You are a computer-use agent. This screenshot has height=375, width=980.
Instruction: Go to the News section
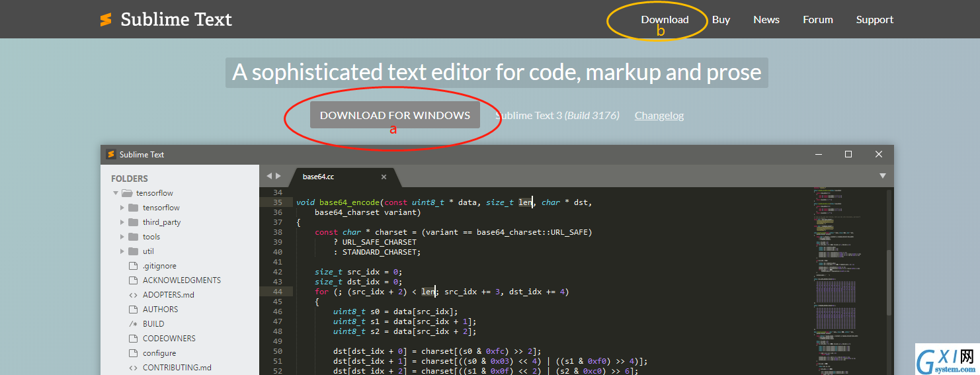766,20
